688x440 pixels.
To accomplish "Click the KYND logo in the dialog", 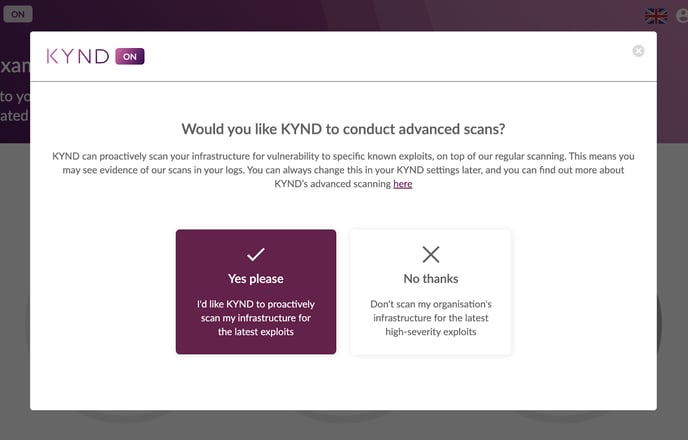I will click(x=78, y=57).
